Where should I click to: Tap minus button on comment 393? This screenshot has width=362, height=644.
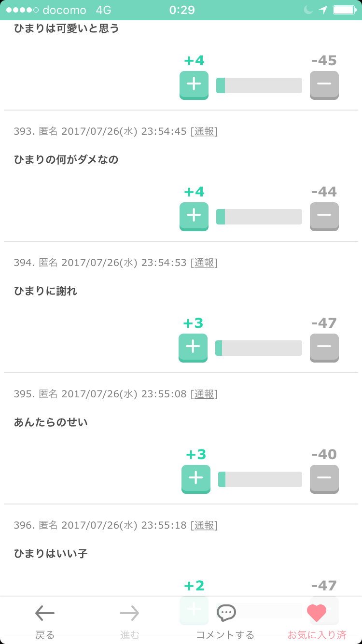[x=324, y=216]
